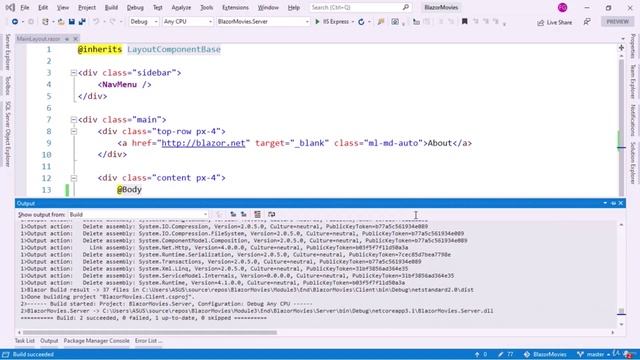Click the Visual Studio logo icon
The height and width of the screenshot is (360, 640).
click(10, 7)
